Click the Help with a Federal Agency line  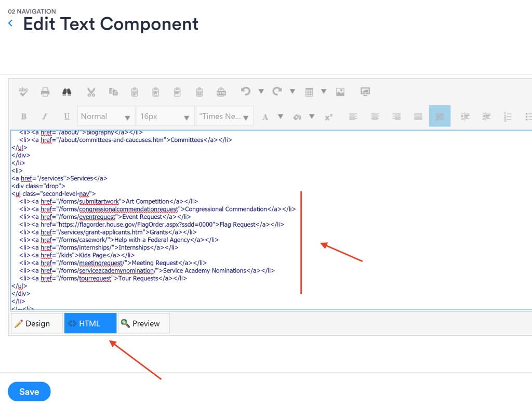click(x=119, y=240)
